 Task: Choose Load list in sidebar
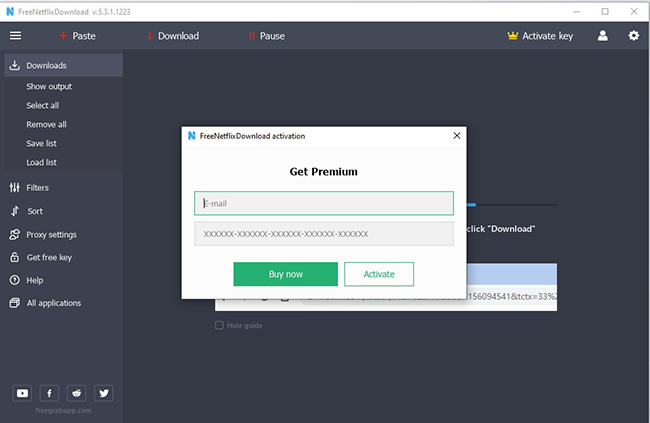[x=41, y=163]
